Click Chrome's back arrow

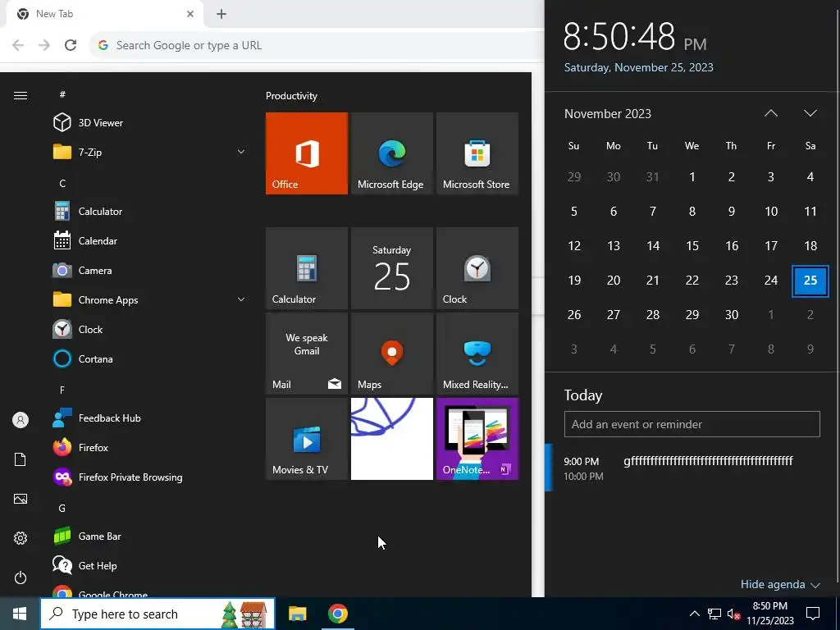click(18, 45)
